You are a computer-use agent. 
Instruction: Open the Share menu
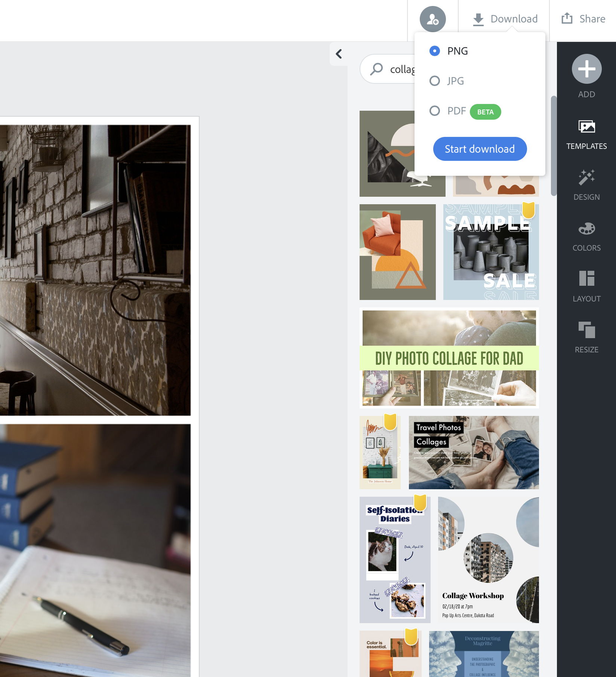583,19
